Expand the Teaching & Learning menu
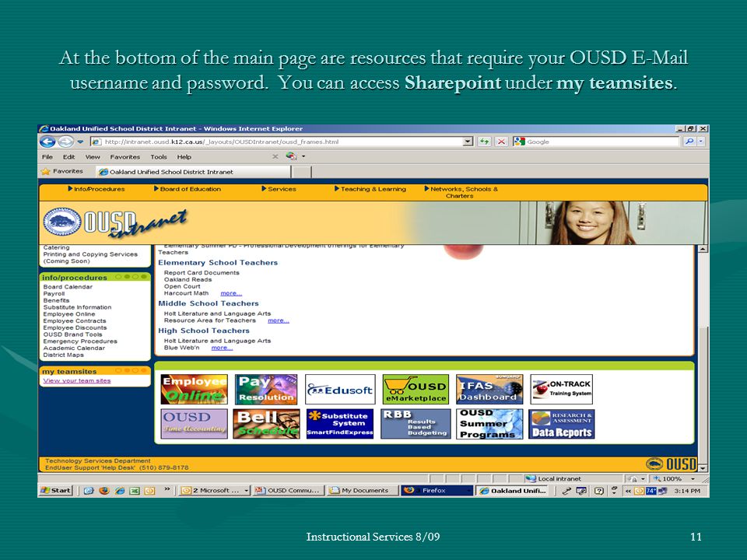The image size is (747, 560). (x=370, y=189)
